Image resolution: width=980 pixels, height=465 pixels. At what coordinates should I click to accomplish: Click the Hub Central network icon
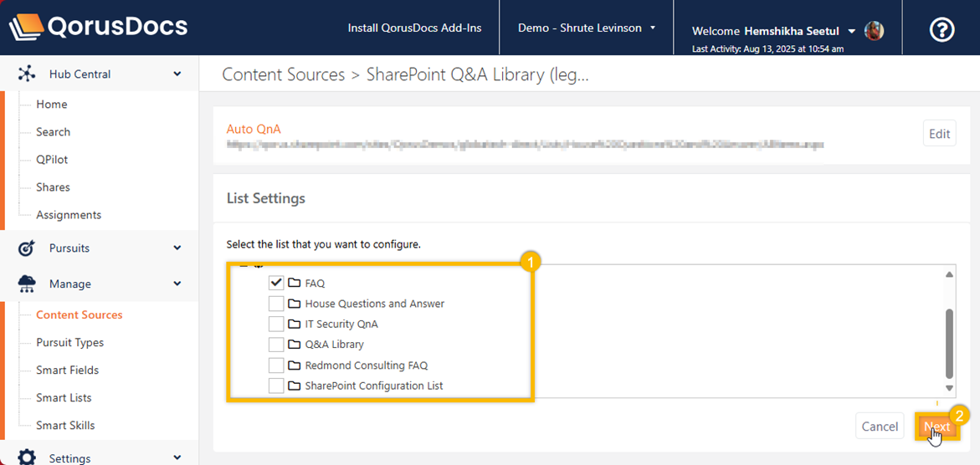pos(27,74)
